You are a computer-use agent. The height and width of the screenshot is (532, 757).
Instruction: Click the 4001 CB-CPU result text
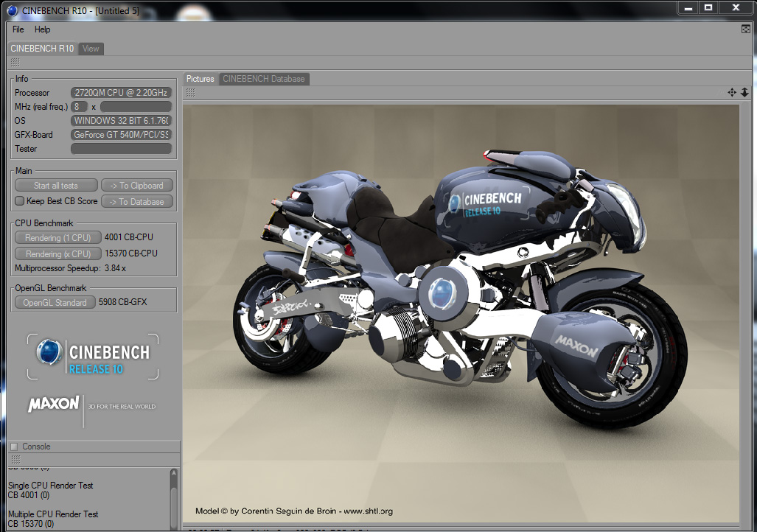(129, 237)
